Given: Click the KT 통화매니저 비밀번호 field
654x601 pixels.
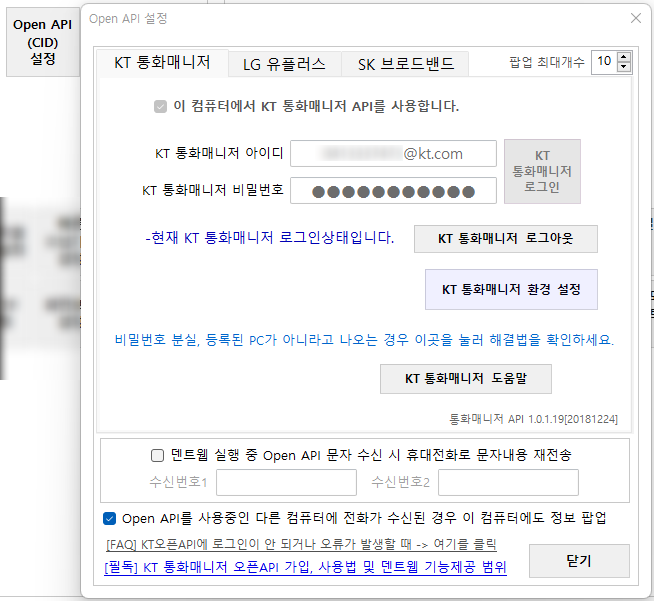Looking at the screenshot, I should coord(393,191).
